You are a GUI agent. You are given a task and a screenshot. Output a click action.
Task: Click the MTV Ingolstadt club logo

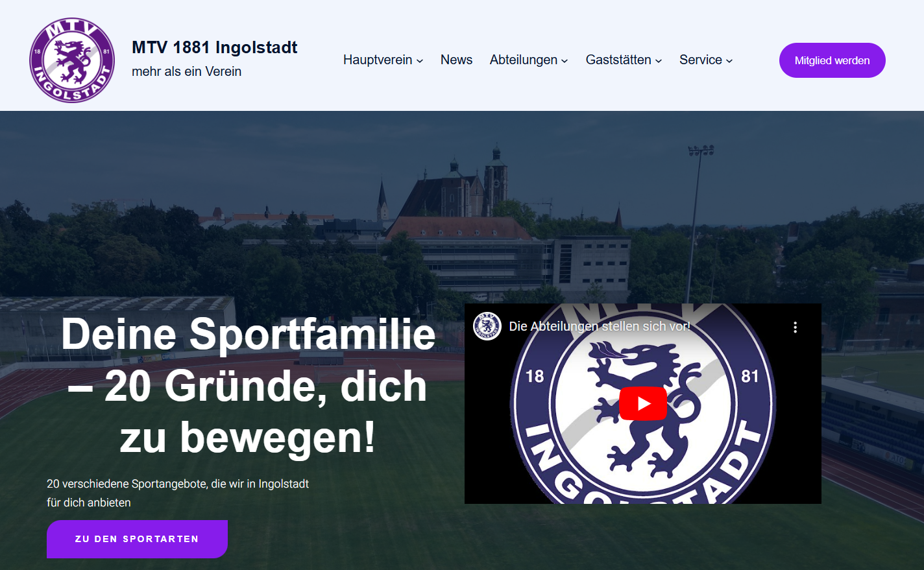(72, 60)
